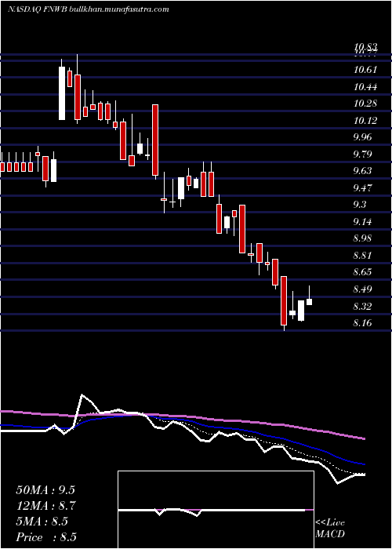392x549 pixels.
Task: Click the 9.14 price level label
Action: pyautogui.click(x=362, y=222)
